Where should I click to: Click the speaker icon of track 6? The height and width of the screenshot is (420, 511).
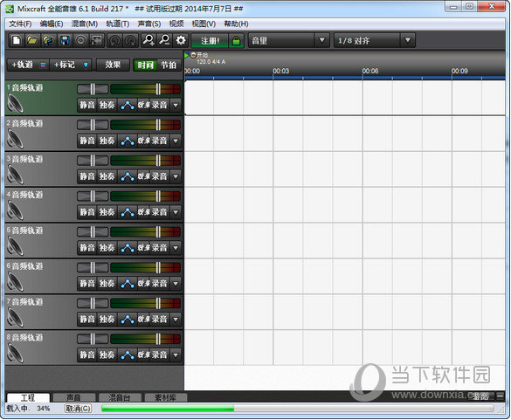pos(16,281)
